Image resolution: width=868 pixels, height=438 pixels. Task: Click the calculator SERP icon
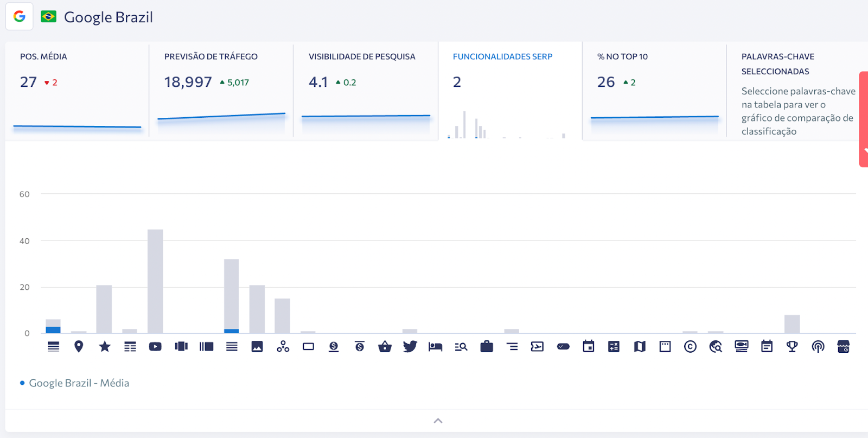(614, 346)
